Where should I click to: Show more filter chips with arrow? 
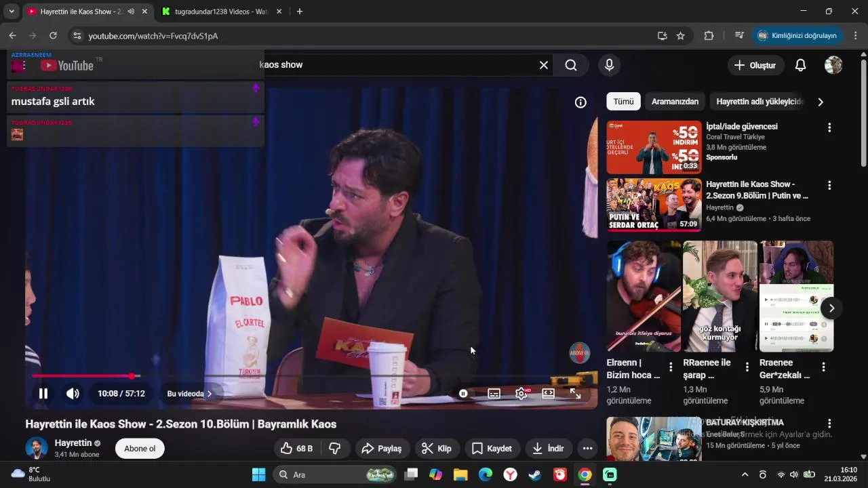821,102
